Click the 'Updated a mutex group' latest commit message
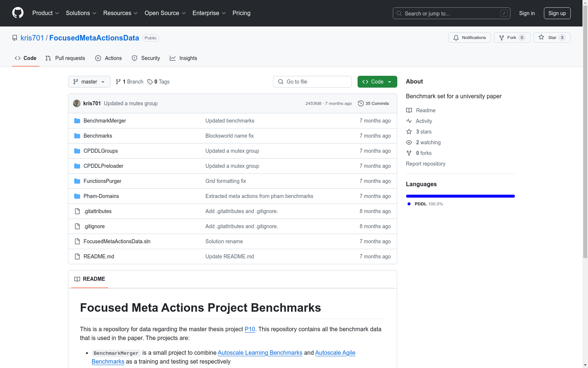588x368 pixels. point(131,103)
